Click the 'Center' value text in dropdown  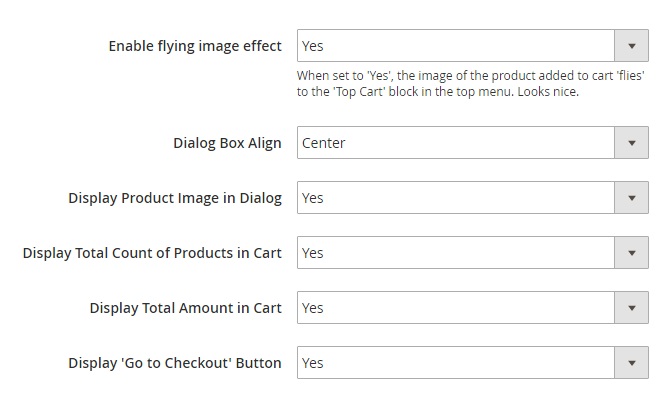(x=323, y=143)
